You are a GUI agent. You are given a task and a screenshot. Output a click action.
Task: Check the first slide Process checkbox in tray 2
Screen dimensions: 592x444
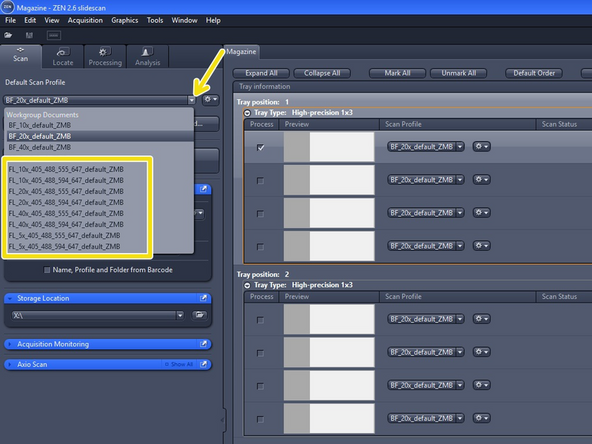tap(260, 320)
